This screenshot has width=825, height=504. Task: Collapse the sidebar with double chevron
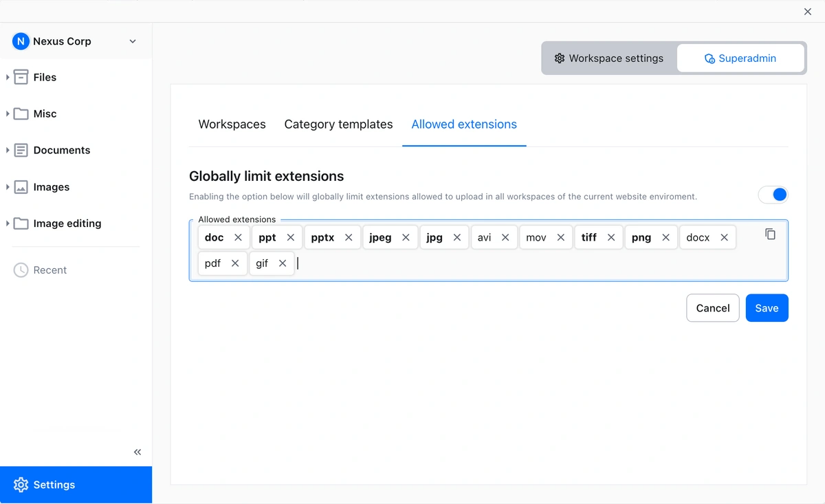pyautogui.click(x=137, y=452)
